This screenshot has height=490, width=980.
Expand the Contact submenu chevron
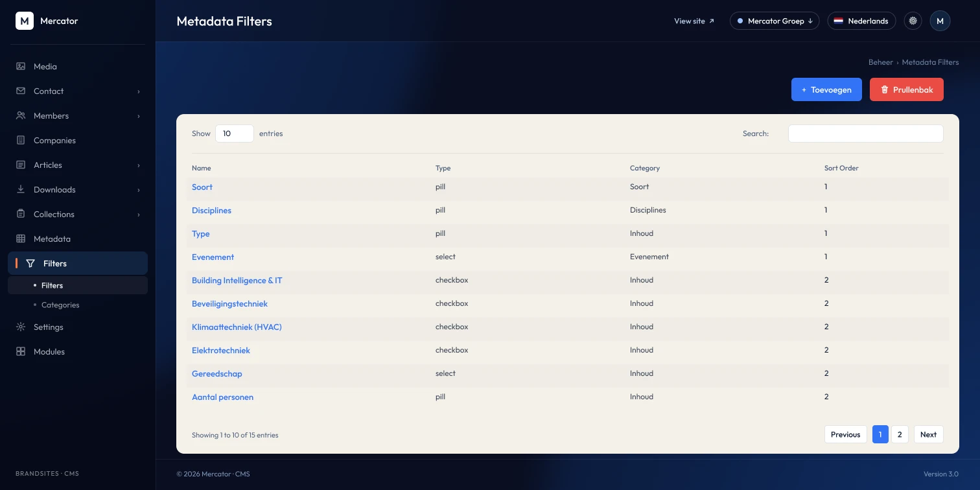pos(139,91)
